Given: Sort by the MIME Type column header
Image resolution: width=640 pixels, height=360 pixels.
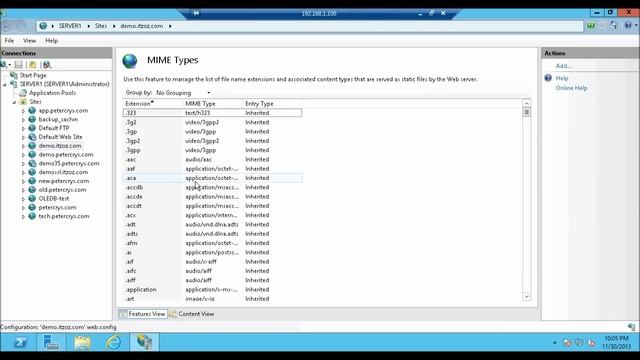Looking at the screenshot, I should click(212, 104).
